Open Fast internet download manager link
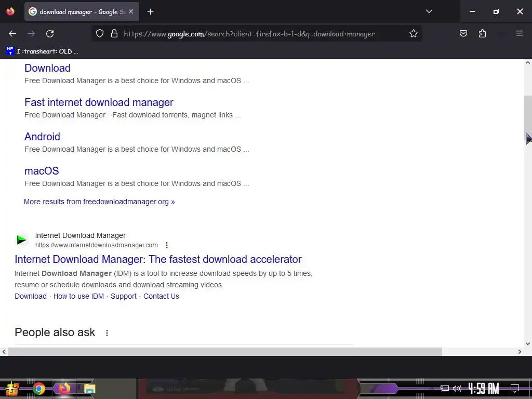 (x=99, y=102)
